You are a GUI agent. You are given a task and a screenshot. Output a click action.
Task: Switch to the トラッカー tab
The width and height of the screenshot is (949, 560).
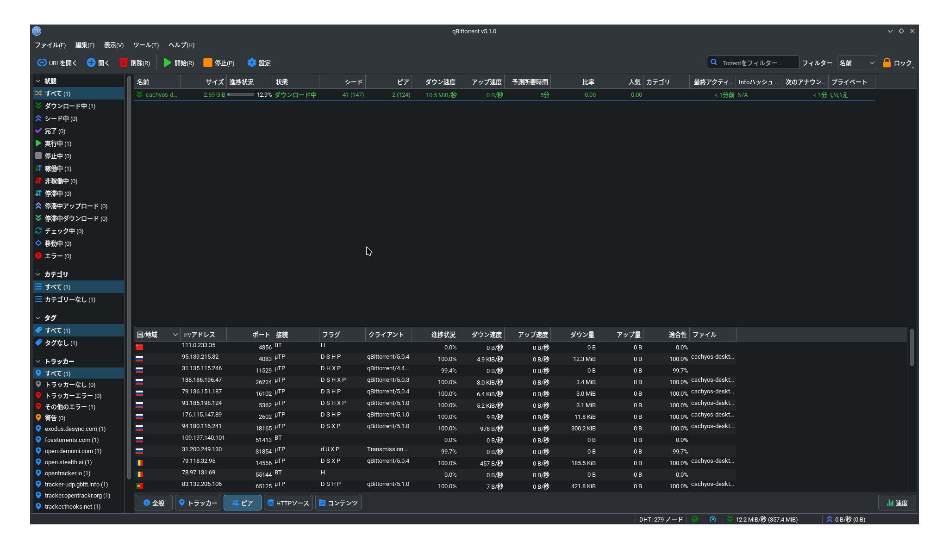point(198,503)
